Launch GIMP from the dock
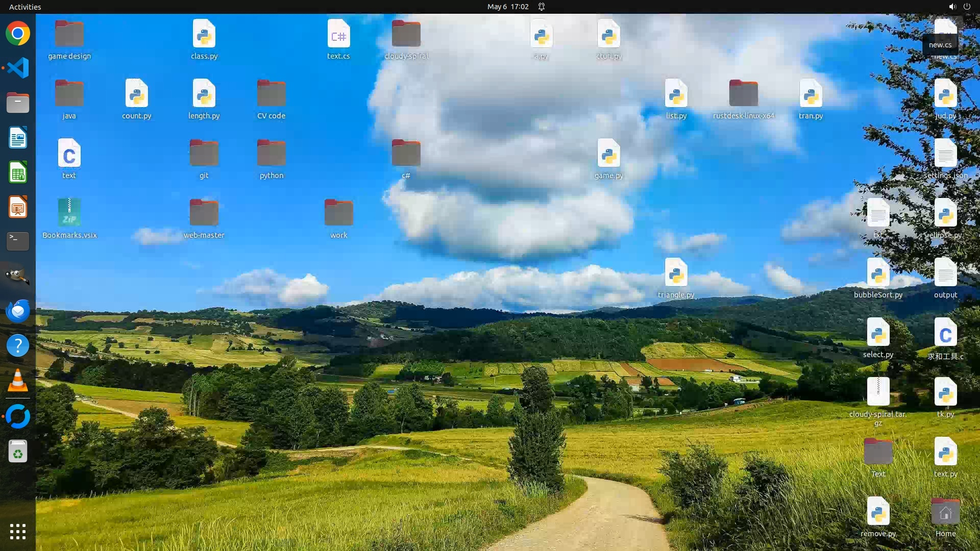 [18, 276]
